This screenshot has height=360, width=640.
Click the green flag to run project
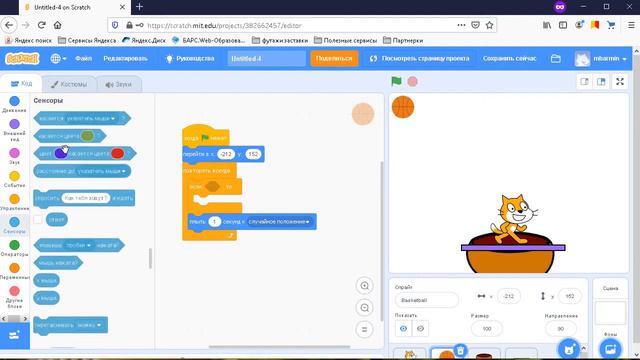(x=396, y=81)
